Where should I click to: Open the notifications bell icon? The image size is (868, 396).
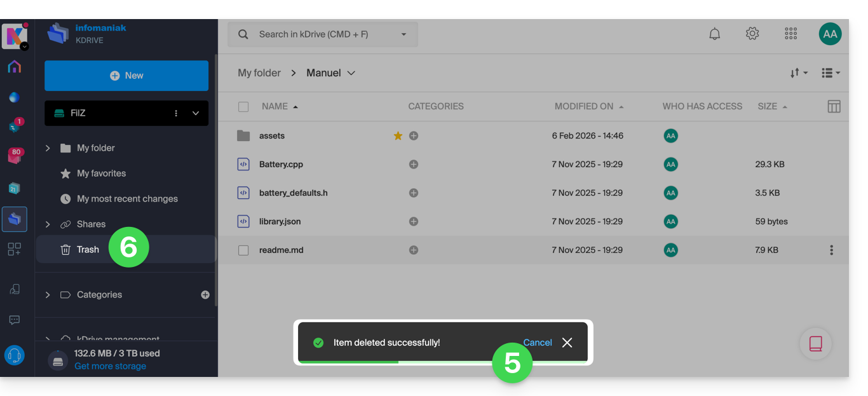(x=714, y=34)
